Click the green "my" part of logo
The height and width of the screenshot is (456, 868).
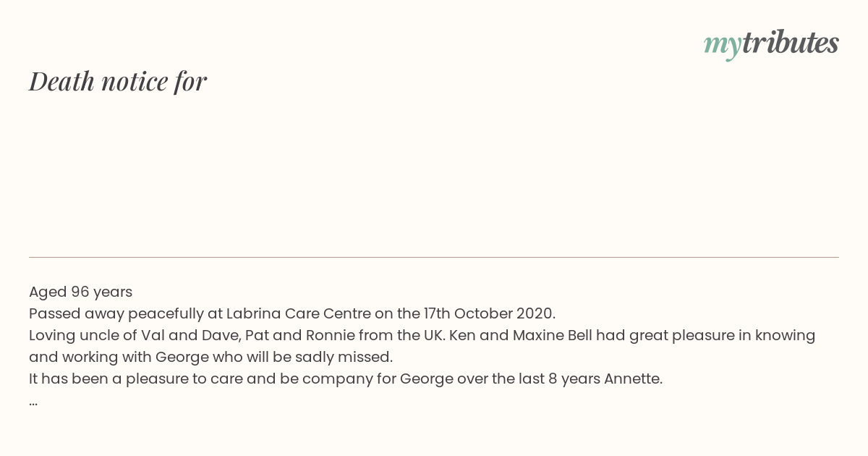pos(723,46)
